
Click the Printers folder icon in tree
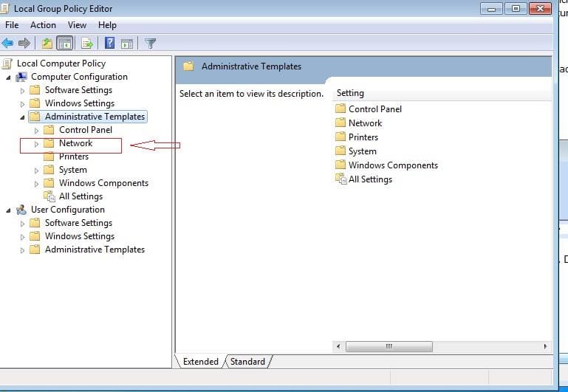coord(49,157)
